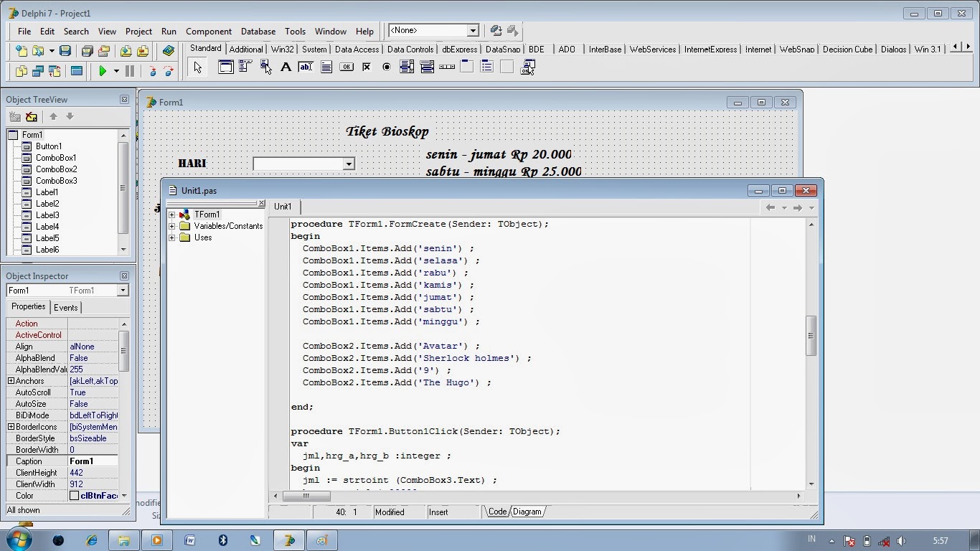Click the Caption property value field

tap(93, 461)
